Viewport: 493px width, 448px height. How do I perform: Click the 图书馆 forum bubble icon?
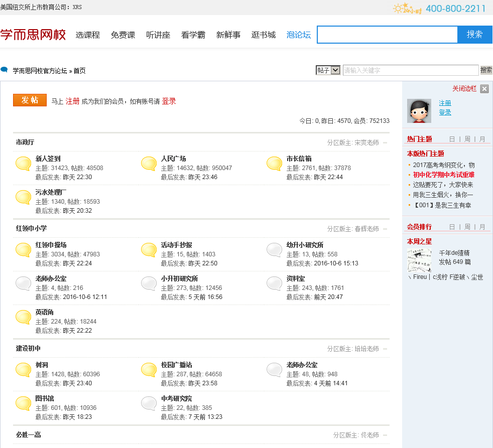23,403
